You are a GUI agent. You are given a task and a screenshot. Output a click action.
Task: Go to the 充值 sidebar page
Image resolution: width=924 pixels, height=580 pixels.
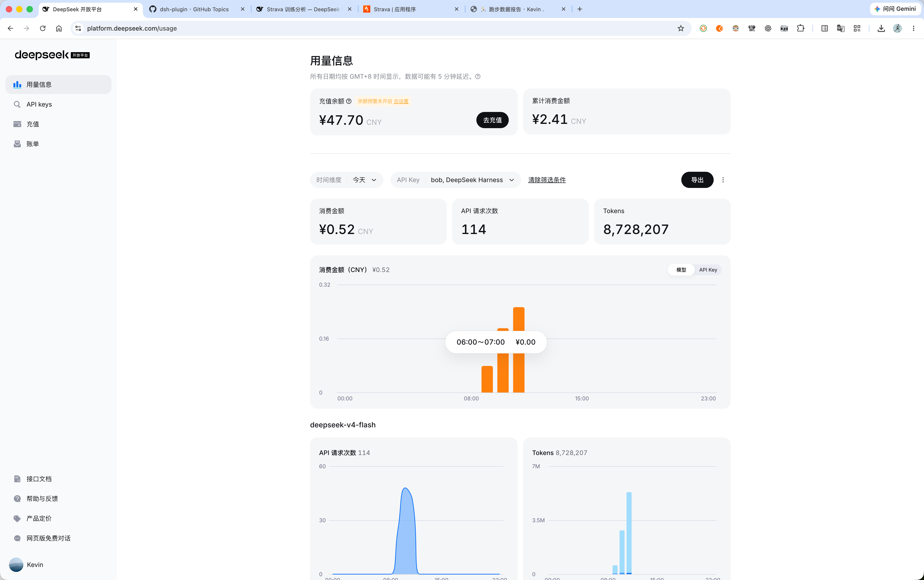[58, 124]
